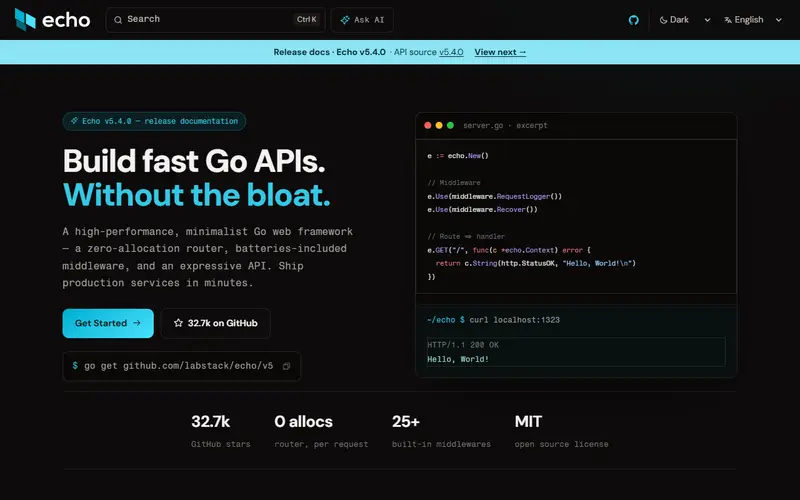
Task: Click the sparkle icon in Ask AI
Action: click(345, 20)
